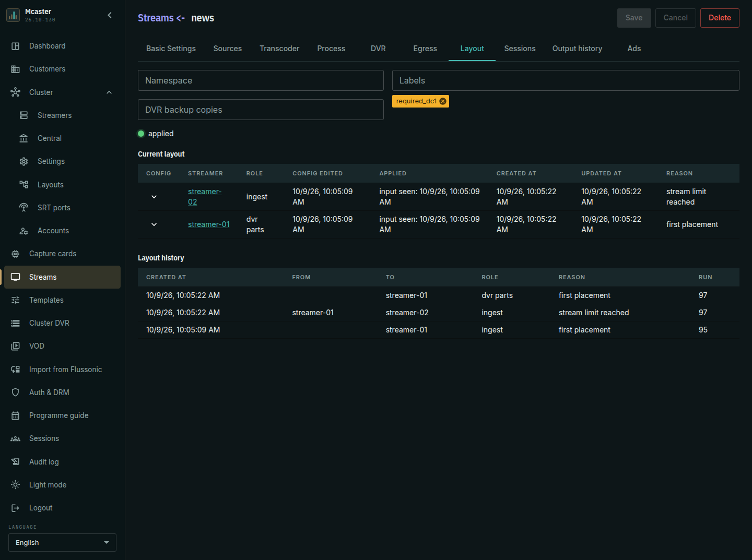
Task: Select 'stream limit reached' in Layout history
Action: pos(594,313)
